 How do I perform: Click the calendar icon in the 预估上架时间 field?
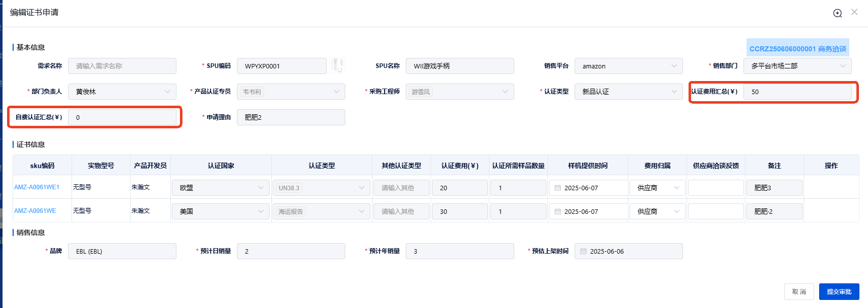583,251
